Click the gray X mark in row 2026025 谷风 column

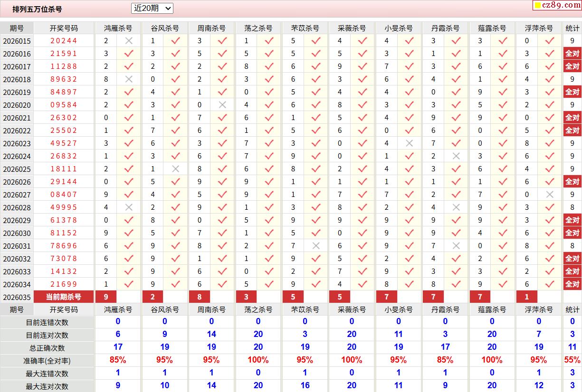click(x=175, y=169)
